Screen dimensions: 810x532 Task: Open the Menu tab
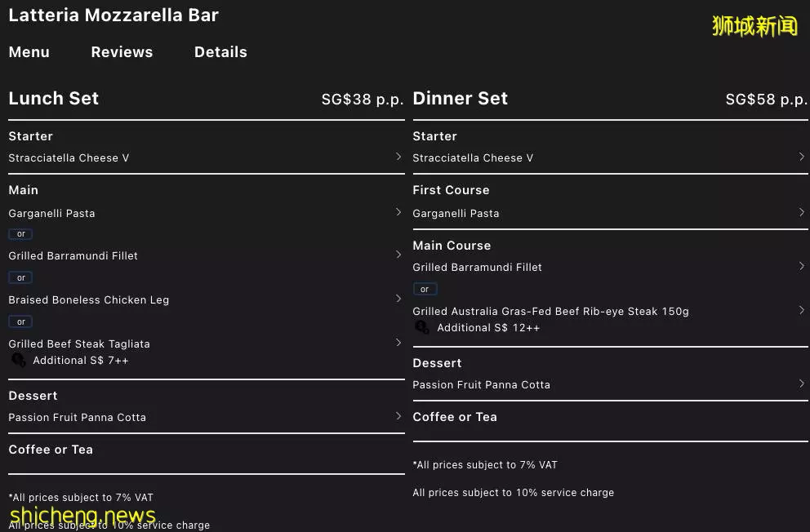29,52
